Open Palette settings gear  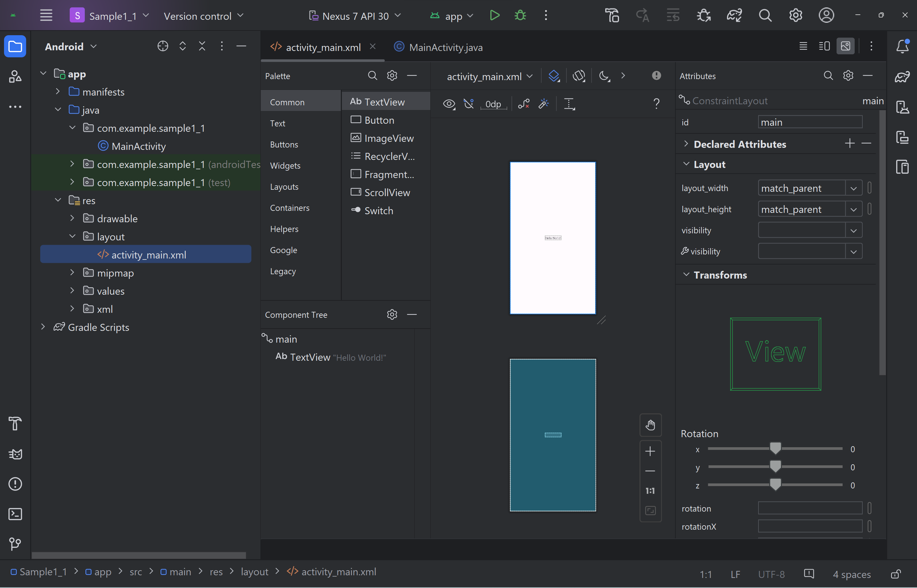point(392,76)
